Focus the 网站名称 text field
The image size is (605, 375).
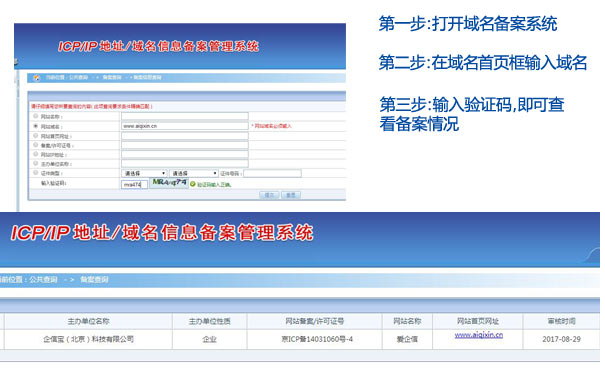click(185, 116)
